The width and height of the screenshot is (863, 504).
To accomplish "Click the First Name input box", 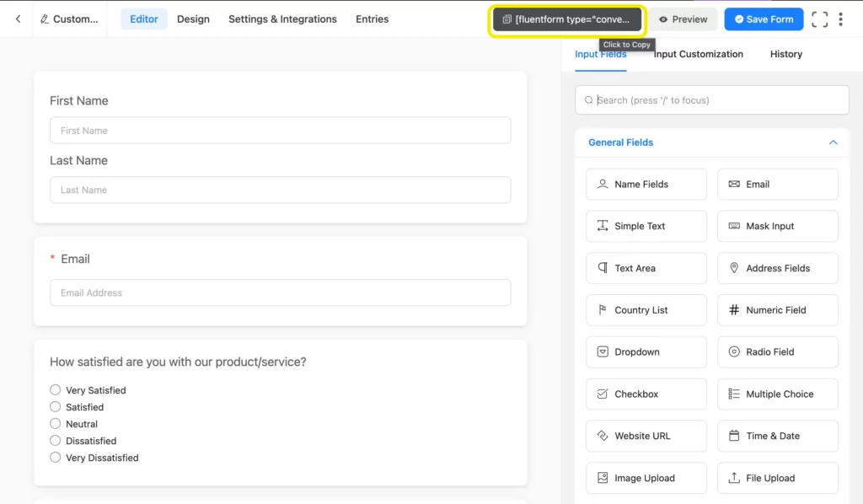I will (280, 131).
